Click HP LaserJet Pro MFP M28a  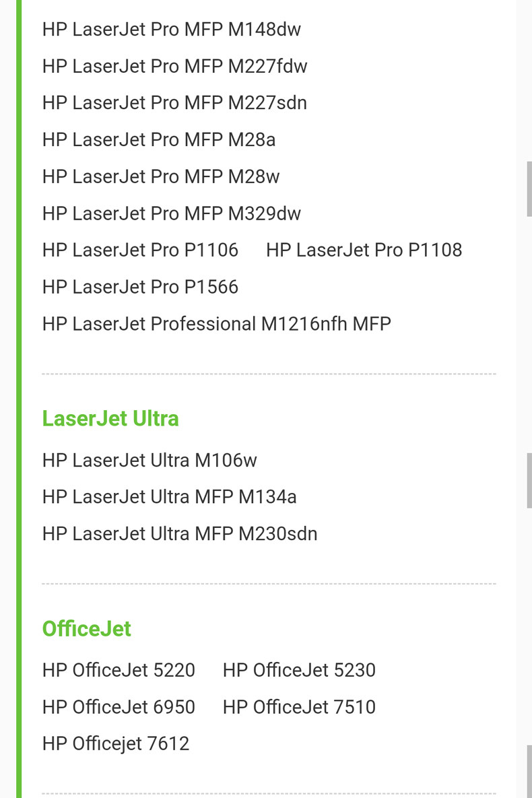[159, 139]
